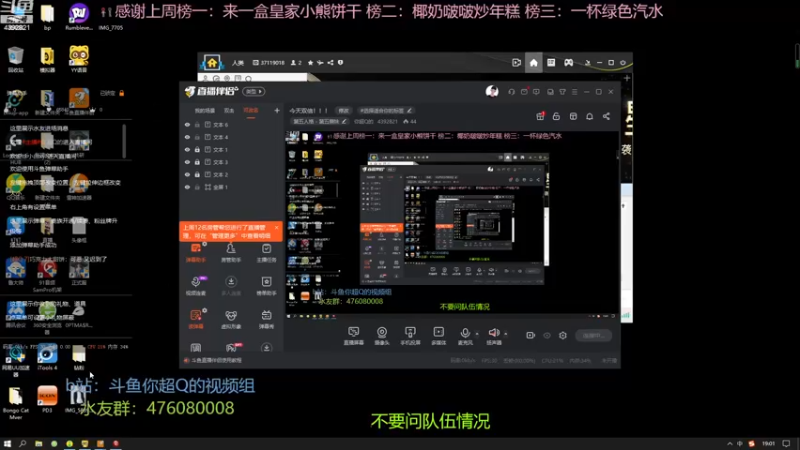Open the gear settings in 直播伴侣 bottom bar
The height and width of the screenshot is (450, 800).
pyautogui.click(x=563, y=335)
